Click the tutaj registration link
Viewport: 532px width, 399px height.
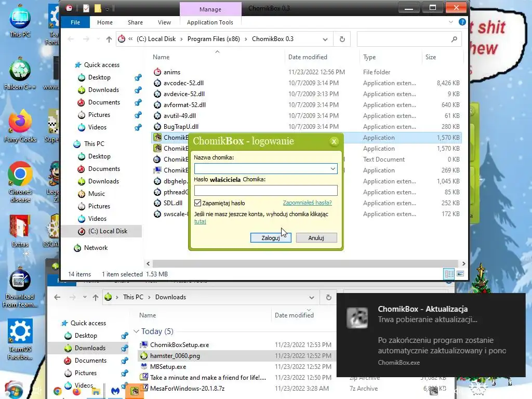(200, 221)
